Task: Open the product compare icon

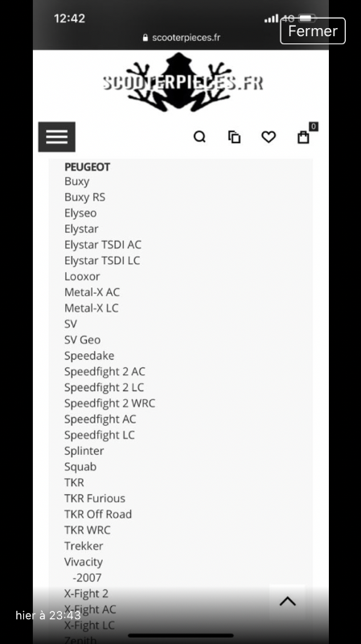Action: tap(234, 137)
